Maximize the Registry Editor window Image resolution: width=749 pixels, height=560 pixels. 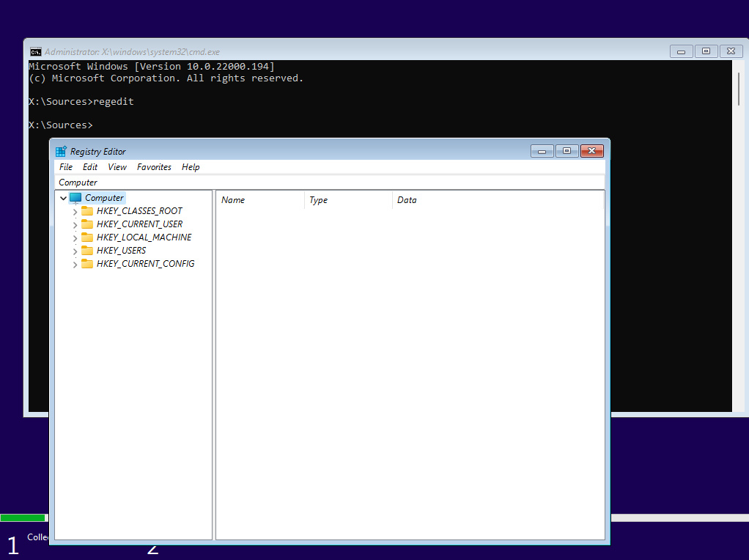coord(567,151)
